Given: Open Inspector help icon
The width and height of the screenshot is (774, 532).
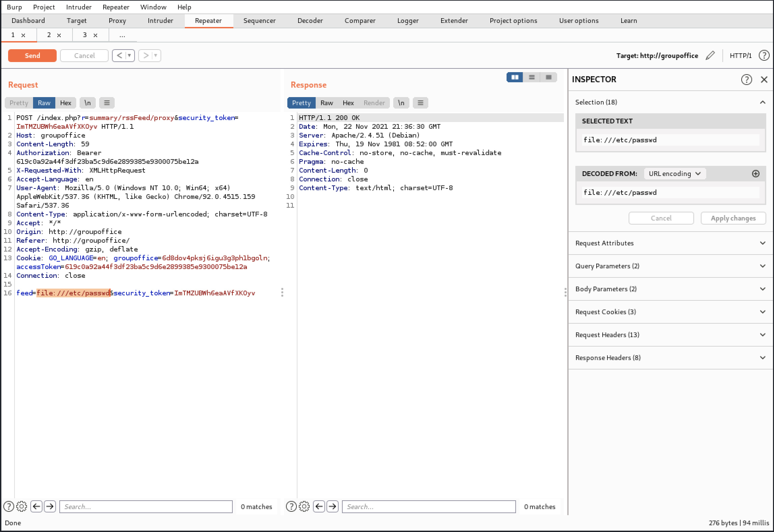Looking at the screenshot, I should point(746,80).
